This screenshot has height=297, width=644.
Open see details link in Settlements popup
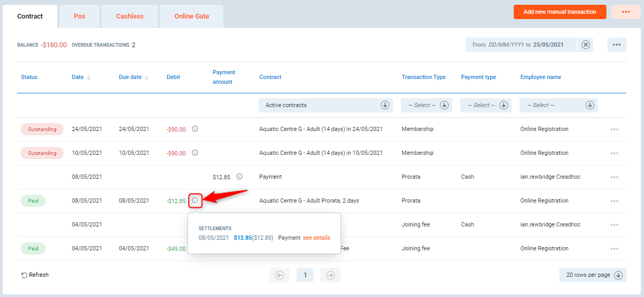pyautogui.click(x=316, y=238)
